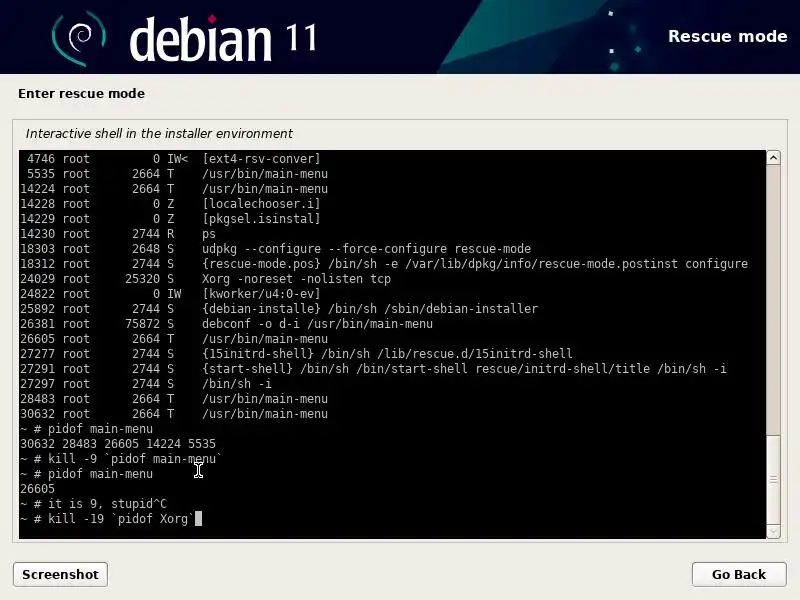This screenshot has width=800, height=600.
Task: Click the '[ext4-rsv-conver]' process row
Action: [170, 159]
